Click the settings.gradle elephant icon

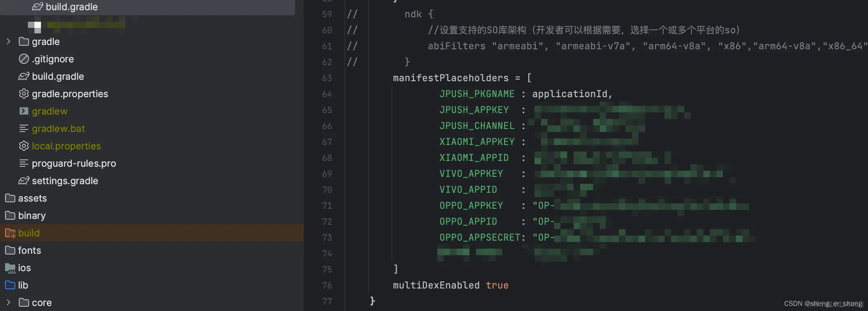(x=24, y=181)
